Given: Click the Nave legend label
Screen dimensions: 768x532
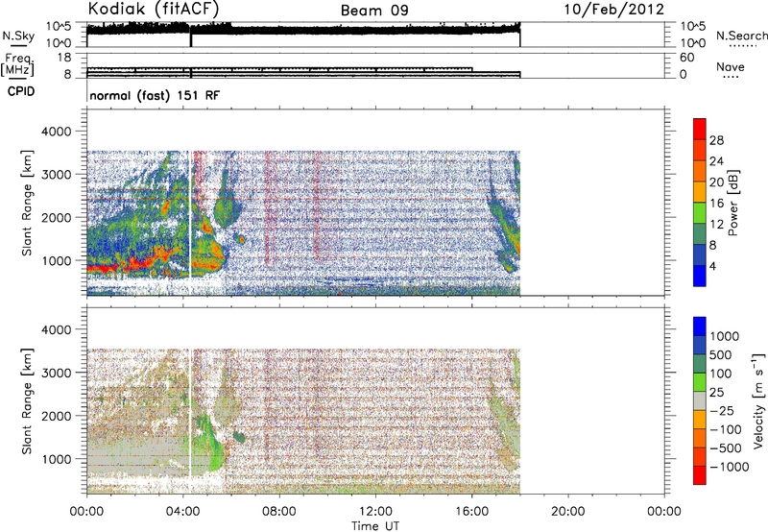Looking at the screenshot, I should 731,66.
